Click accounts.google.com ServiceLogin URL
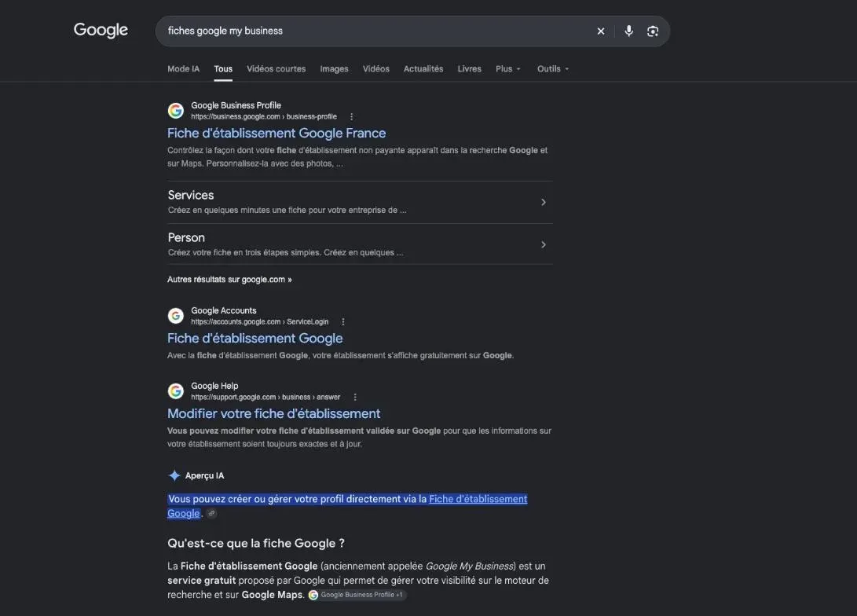The width and height of the screenshot is (857, 616). 260,322
